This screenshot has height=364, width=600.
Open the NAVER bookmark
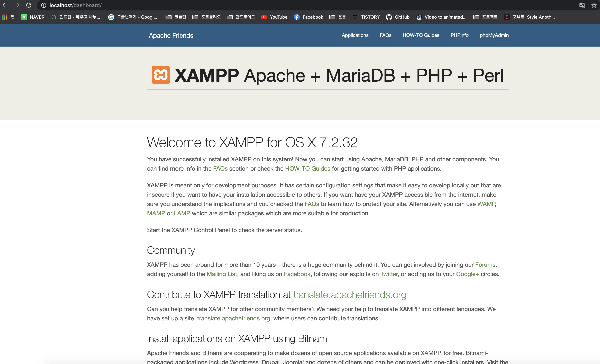click(33, 17)
